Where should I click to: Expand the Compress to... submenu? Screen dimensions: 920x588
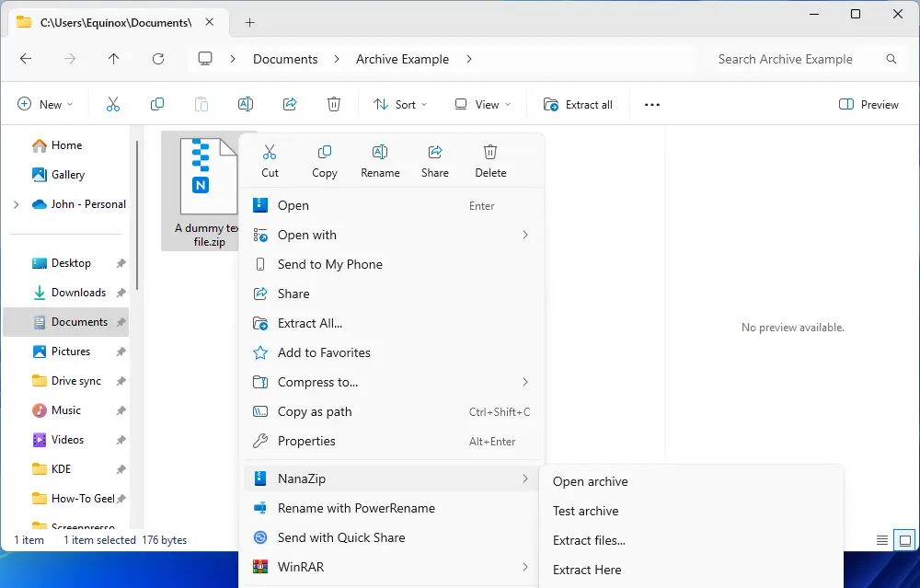click(x=525, y=382)
